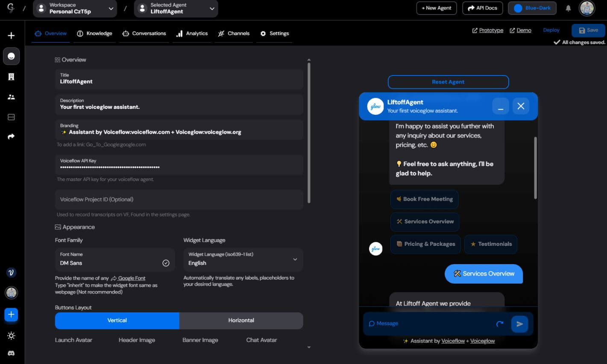Click the Reset Agent button

tap(448, 82)
